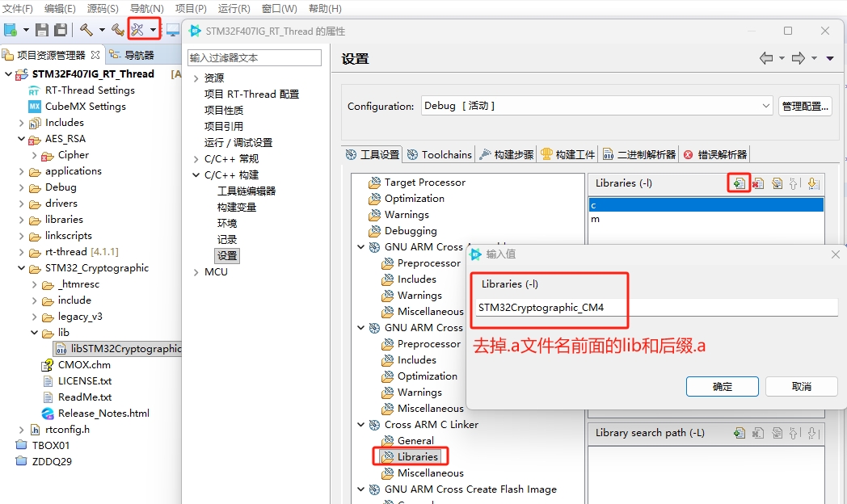
Task: Switch to the 工具设置 tab
Action: tap(373, 154)
